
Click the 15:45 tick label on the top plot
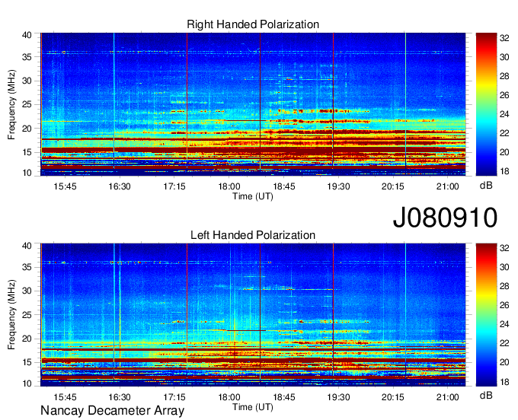pos(65,186)
